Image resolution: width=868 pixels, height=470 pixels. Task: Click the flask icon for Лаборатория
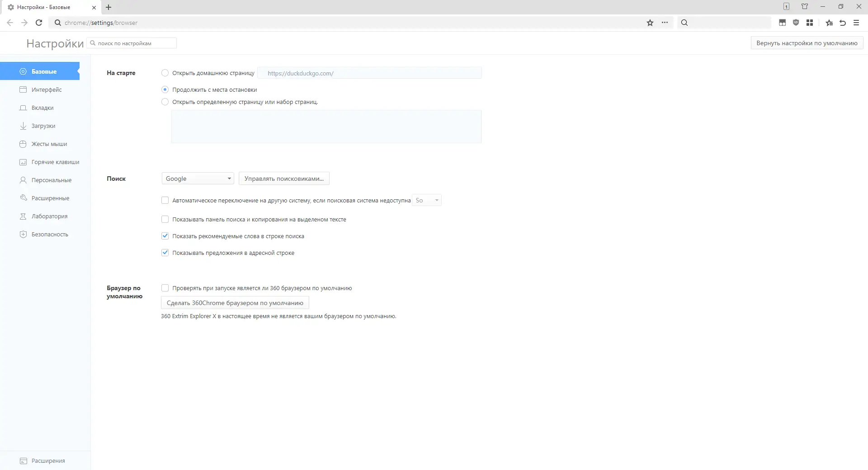click(x=23, y=216)
